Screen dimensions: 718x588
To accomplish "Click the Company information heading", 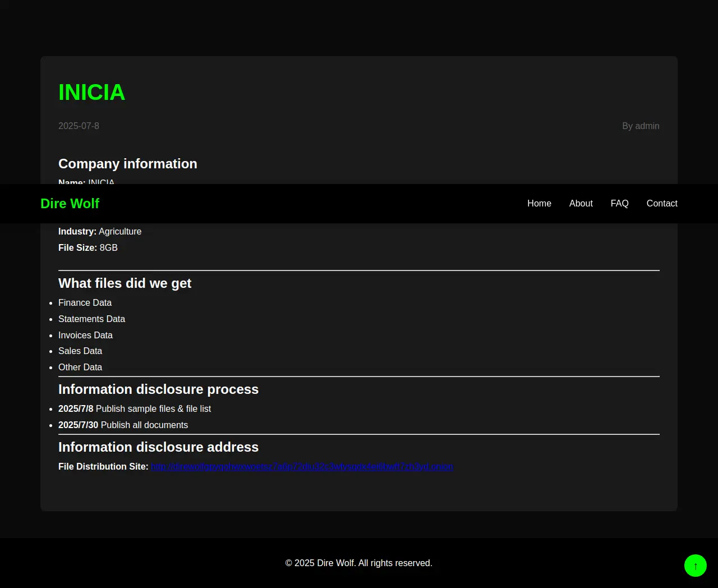I will [128, 164].
